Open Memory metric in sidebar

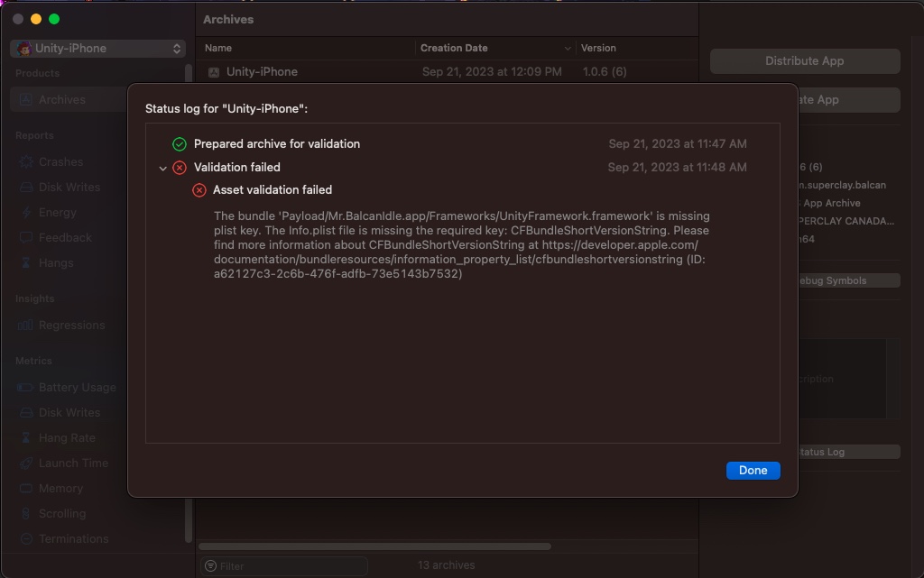tap(60, 489)
